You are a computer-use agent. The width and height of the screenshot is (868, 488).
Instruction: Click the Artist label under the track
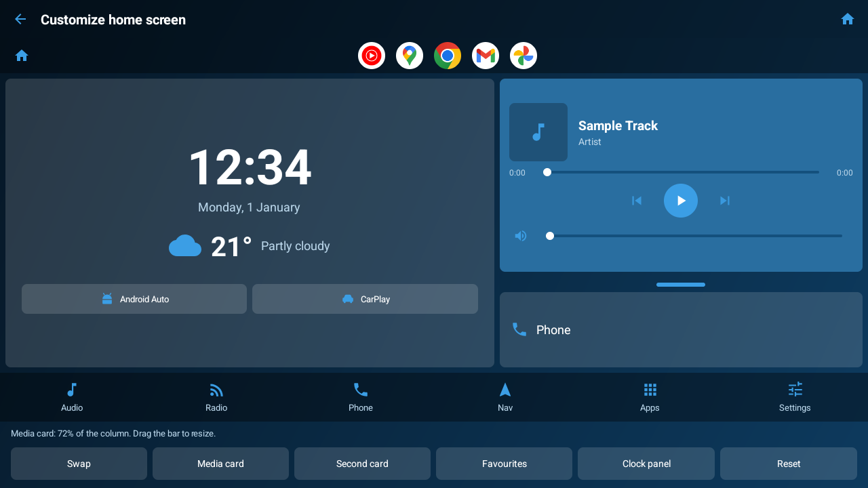590,142
